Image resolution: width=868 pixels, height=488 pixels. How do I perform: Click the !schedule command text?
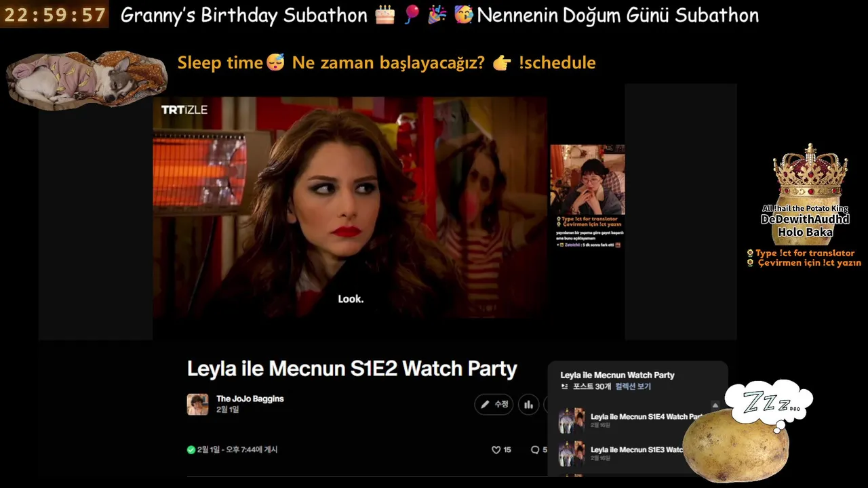point(557,62)
